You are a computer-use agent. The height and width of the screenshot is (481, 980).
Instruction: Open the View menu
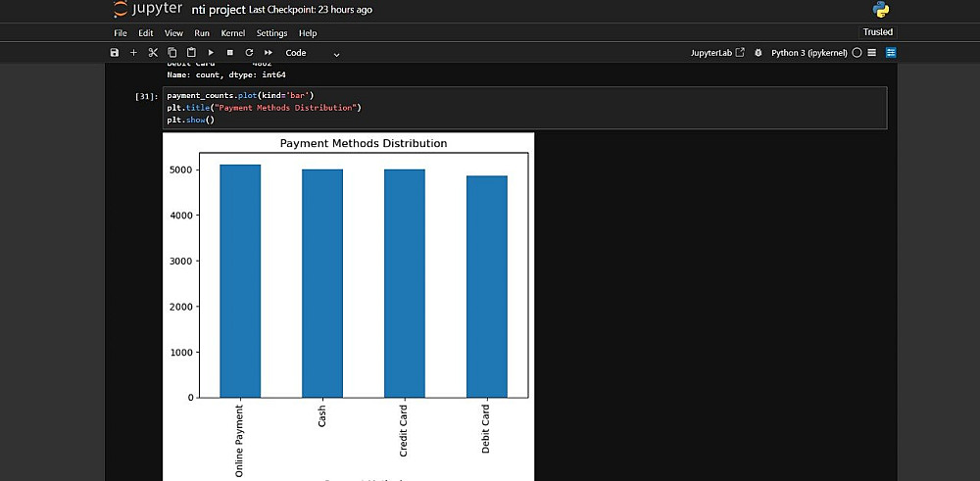coord(173,33)
